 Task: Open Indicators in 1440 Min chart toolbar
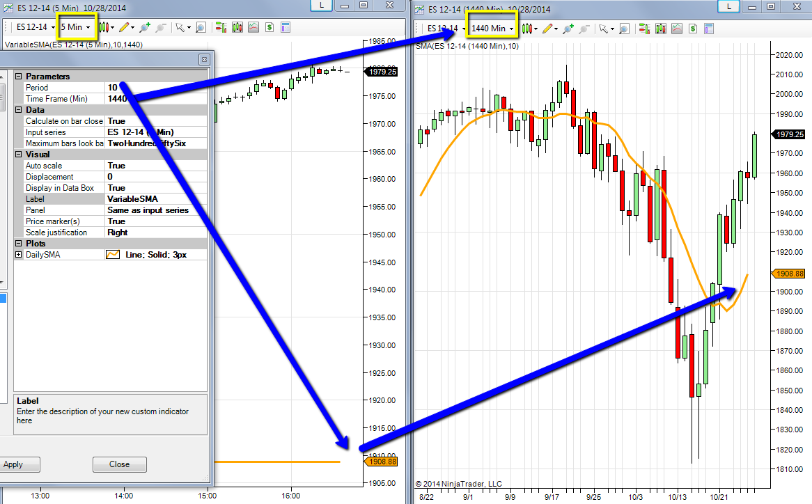(677, 29)
